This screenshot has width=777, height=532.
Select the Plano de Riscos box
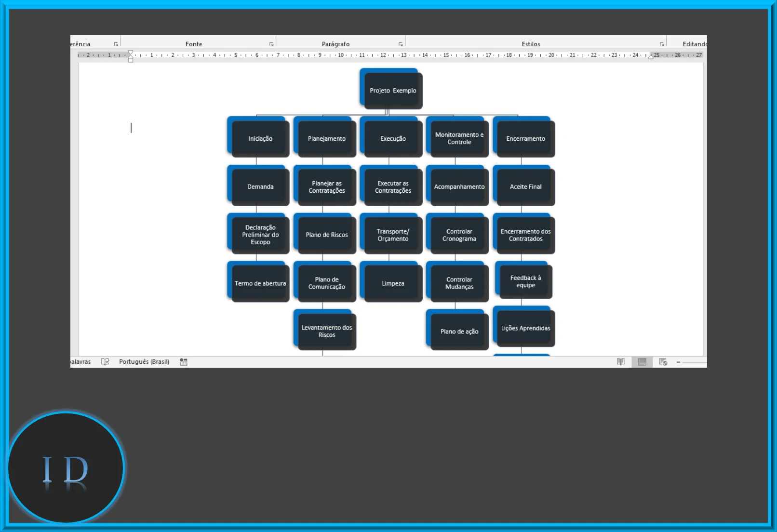click(326, 235)
